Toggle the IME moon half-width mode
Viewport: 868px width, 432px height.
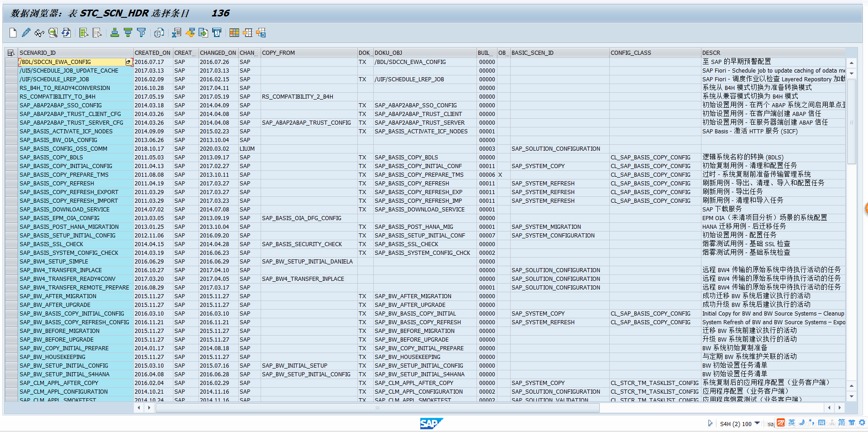802,423
